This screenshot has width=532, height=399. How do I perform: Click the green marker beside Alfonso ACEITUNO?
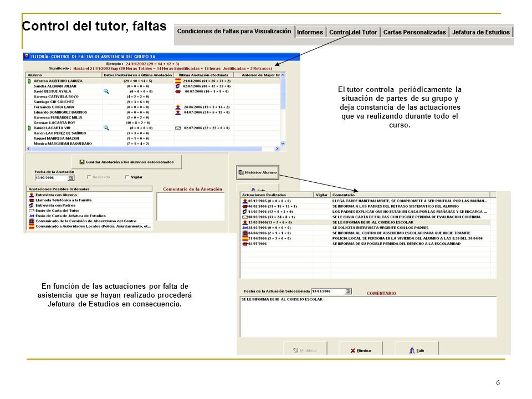(29, 81)
